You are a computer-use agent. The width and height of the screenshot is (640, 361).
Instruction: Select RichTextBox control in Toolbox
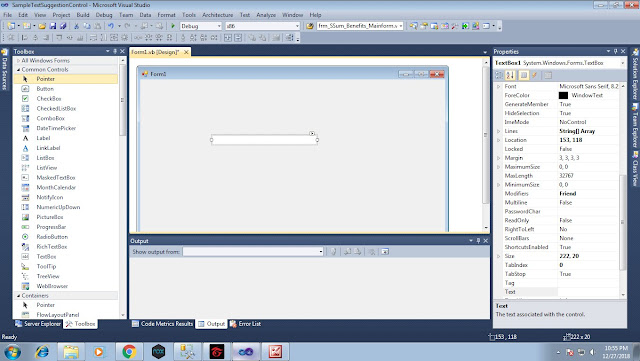click(51, 247)
